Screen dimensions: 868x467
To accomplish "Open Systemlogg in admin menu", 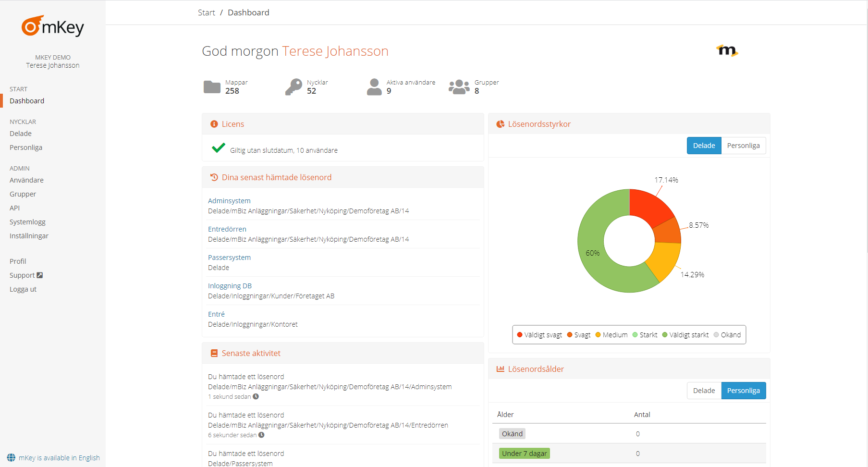I will click(x=27, y=222).
